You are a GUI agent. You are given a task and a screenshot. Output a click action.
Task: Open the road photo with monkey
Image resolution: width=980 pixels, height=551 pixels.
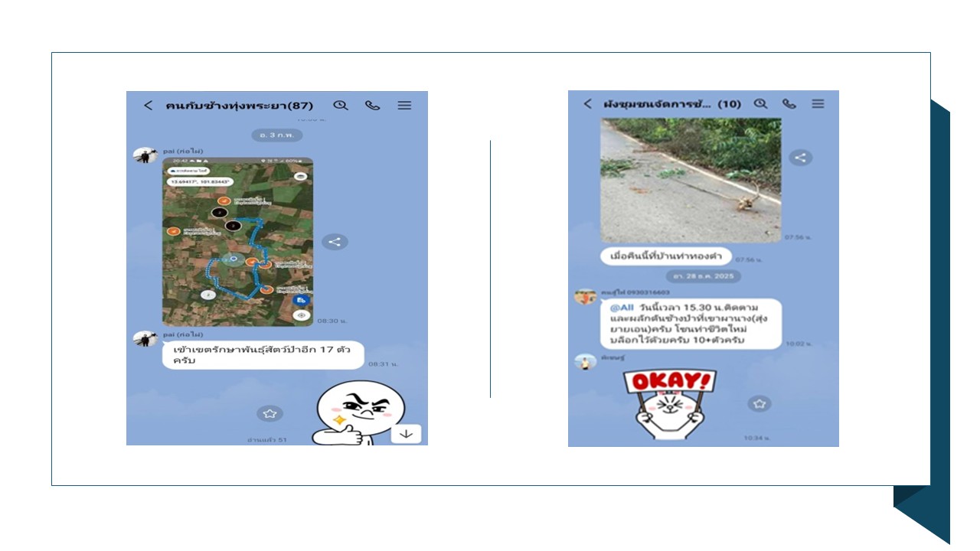coord(690,180)
